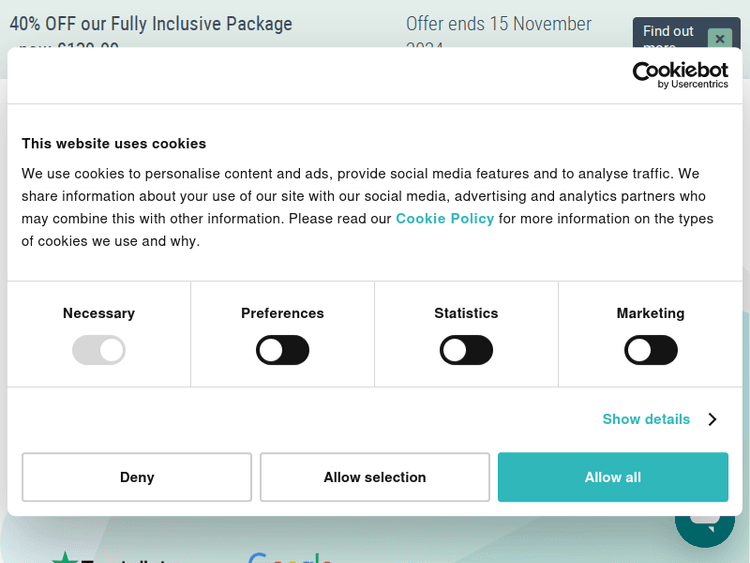Turn on the Statistics cookies switch
The width and height of the screenshot is (750, 563).
click(x=466, y=350)
